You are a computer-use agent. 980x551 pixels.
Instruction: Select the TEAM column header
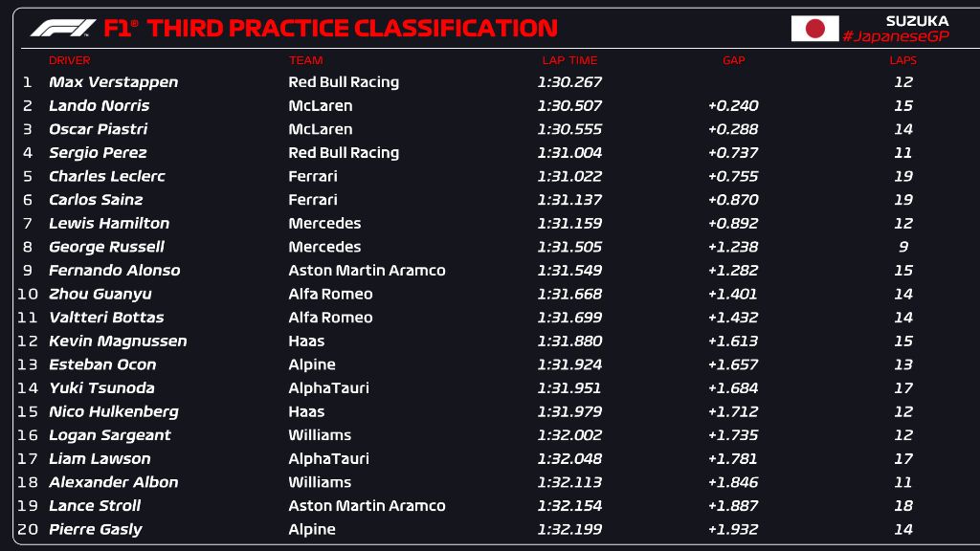click(305, 60)
